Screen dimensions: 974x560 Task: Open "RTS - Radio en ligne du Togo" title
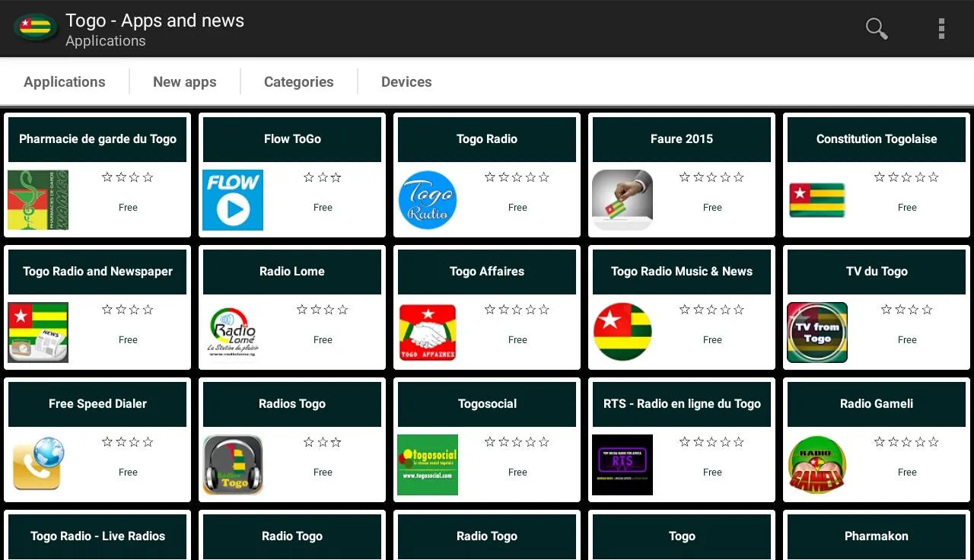point(682,404)
